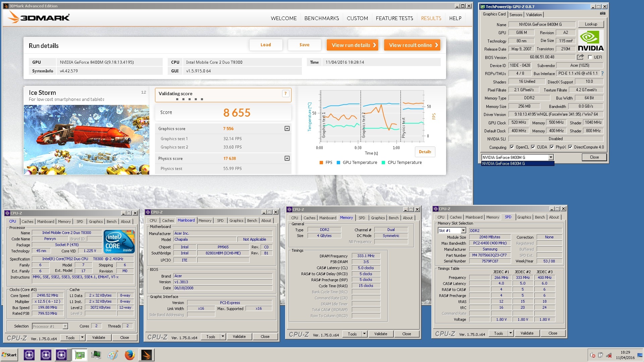The width and height of the screenshot is (644, 362).
Task: Open the Bench tab in the CPU-Z SPD window
Action: tap(540, 217)
